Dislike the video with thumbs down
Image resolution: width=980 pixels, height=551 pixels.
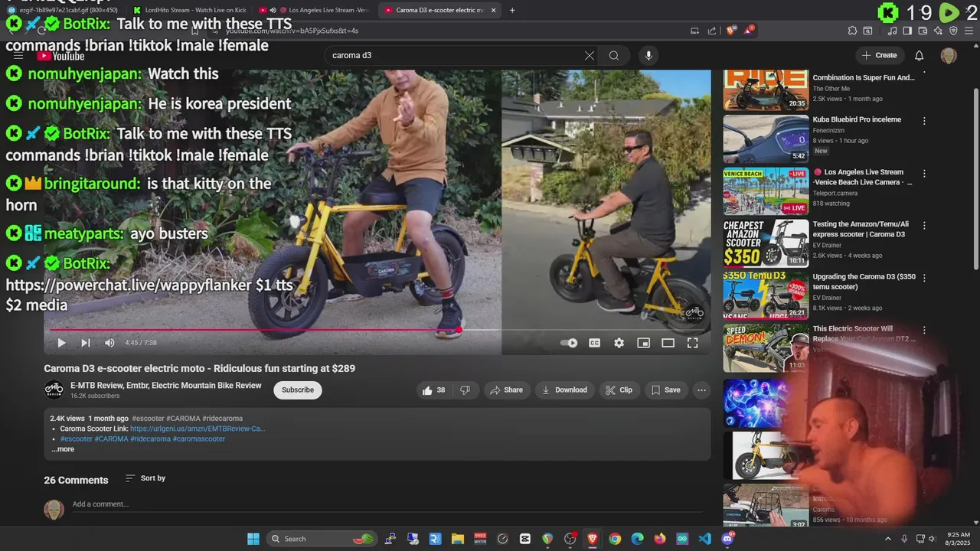click(x=465, y=390)
